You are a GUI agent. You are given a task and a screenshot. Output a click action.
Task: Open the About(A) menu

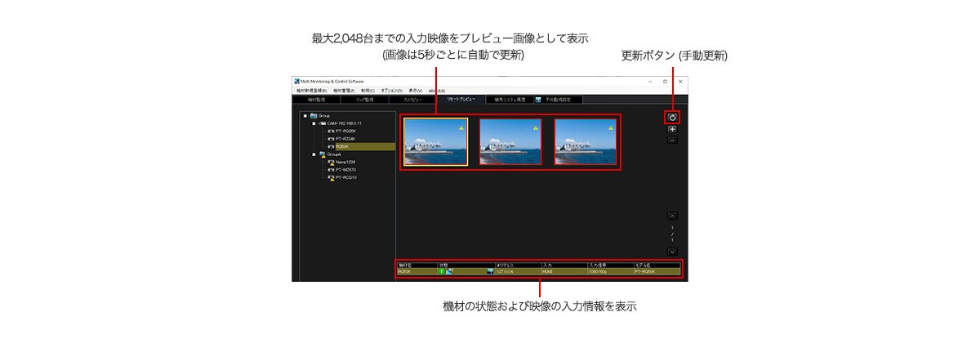(x=437, y=91)
